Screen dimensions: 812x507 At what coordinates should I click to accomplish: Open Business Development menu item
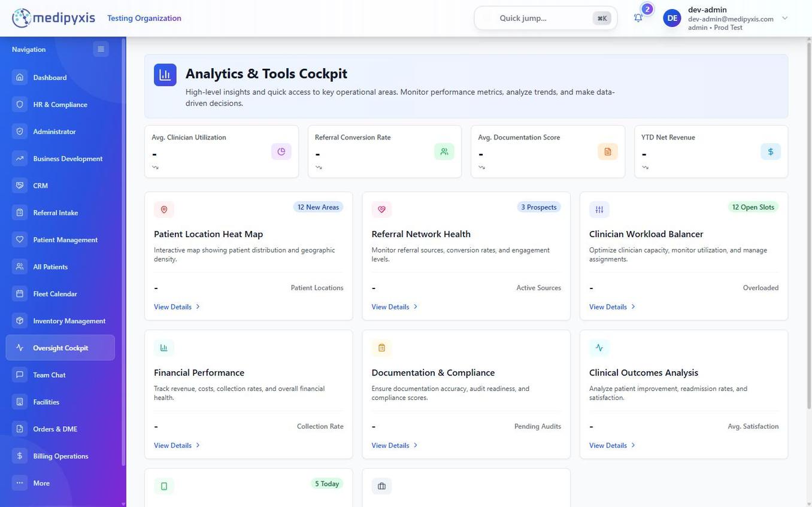tap(60, 159)
